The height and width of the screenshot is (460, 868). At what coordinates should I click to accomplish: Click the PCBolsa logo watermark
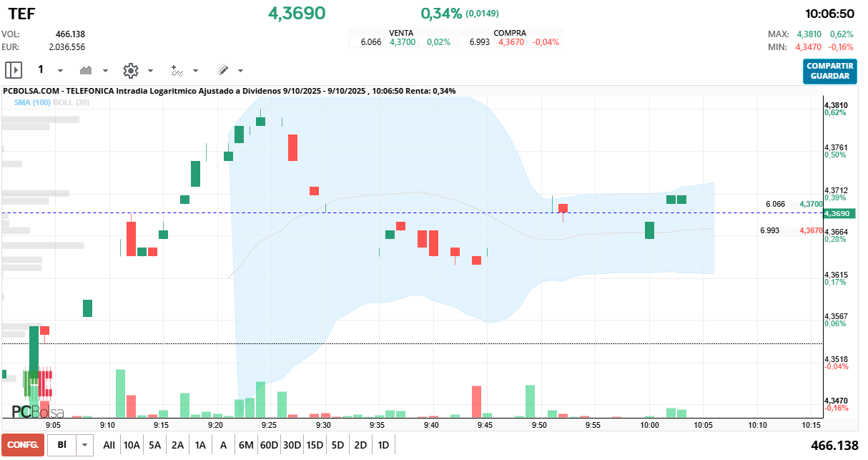(37, 412)
